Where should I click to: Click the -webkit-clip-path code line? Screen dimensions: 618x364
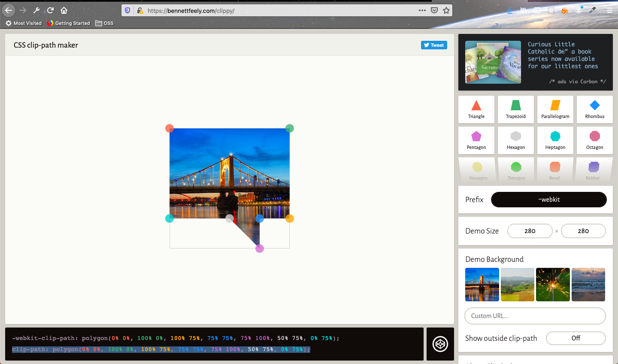(x=176, y=338)
